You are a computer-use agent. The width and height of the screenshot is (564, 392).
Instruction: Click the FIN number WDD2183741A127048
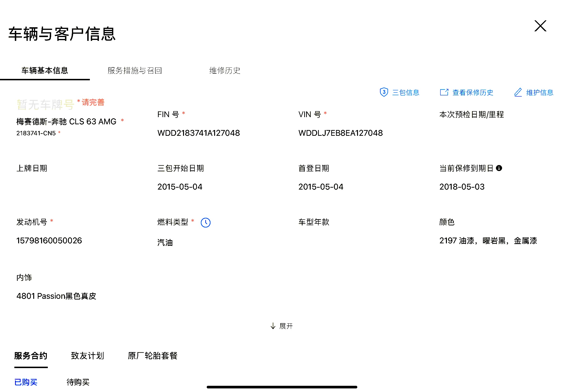198,133
